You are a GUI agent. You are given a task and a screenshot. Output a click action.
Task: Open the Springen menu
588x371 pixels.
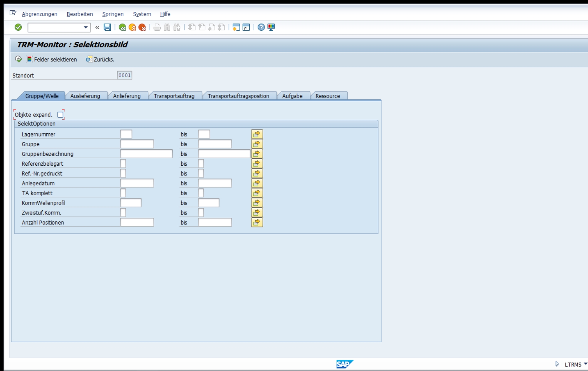pos(113,14)
